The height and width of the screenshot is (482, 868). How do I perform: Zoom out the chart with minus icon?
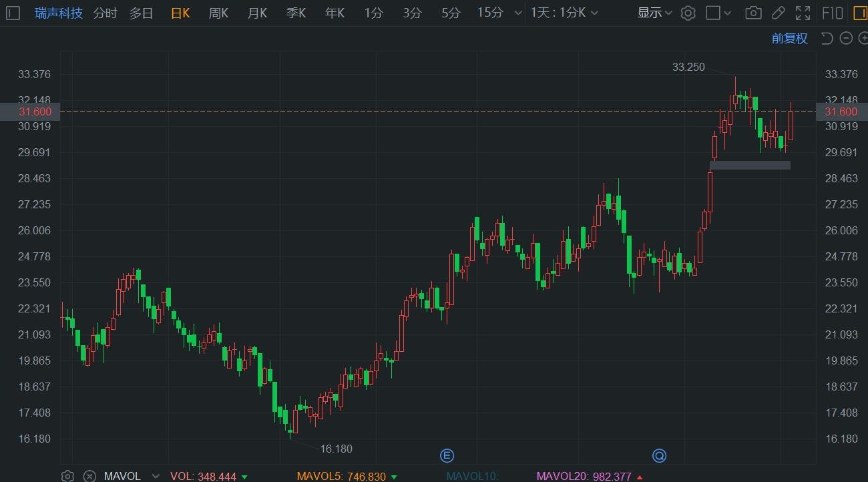click(x=846, y=38)
